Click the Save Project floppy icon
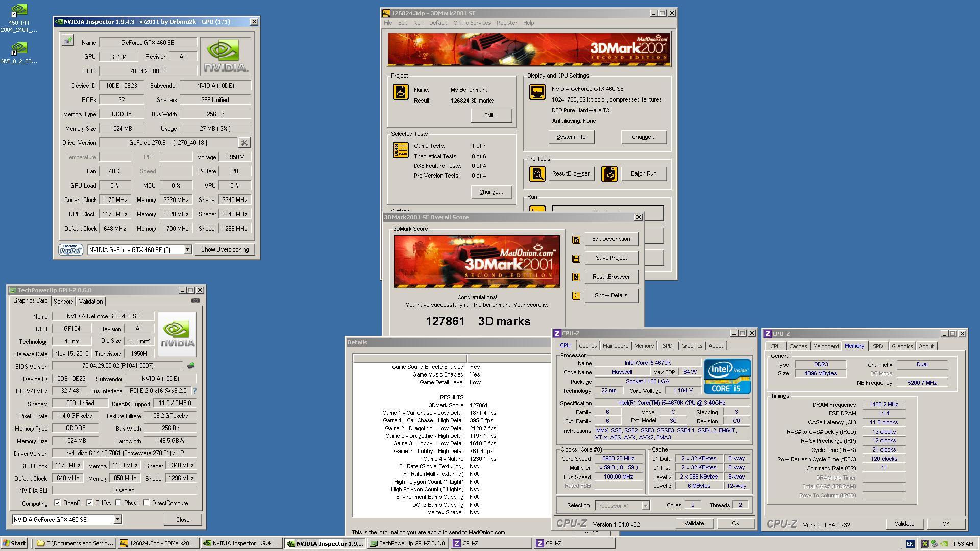The image size is (980, 551). click(576, 258)
